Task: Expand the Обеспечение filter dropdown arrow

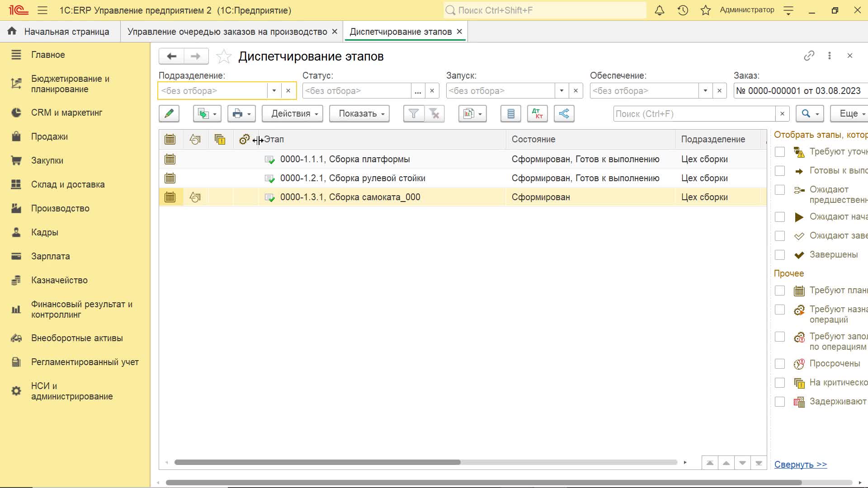Action: point(705,91)
